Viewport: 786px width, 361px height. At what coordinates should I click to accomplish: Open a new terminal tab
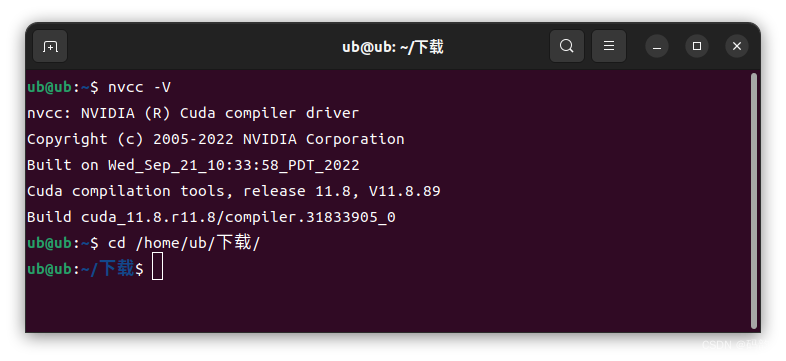[x=50, y=46]
